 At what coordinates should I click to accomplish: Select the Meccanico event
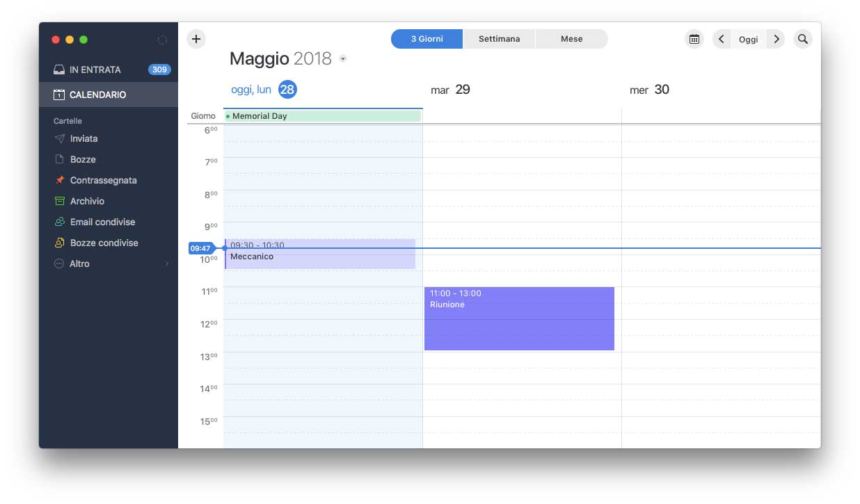click(x=320, y=257)
